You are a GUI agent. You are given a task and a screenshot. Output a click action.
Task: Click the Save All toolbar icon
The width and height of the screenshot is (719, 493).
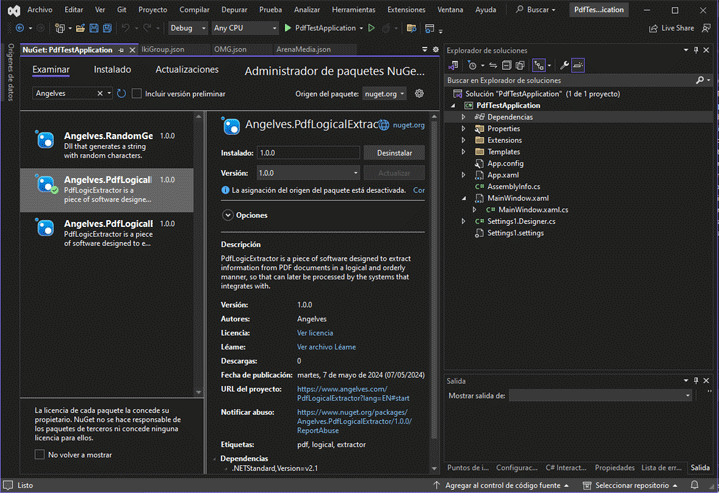point(107,28)
